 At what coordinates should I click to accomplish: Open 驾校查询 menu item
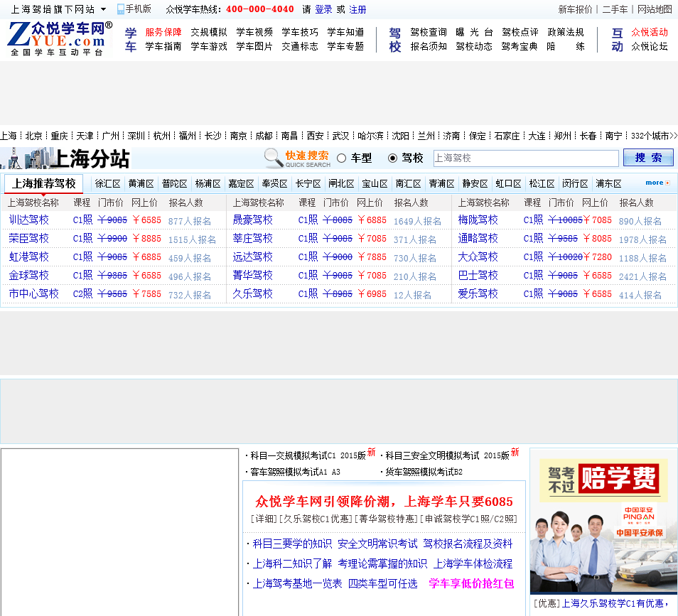click(429, 33)
